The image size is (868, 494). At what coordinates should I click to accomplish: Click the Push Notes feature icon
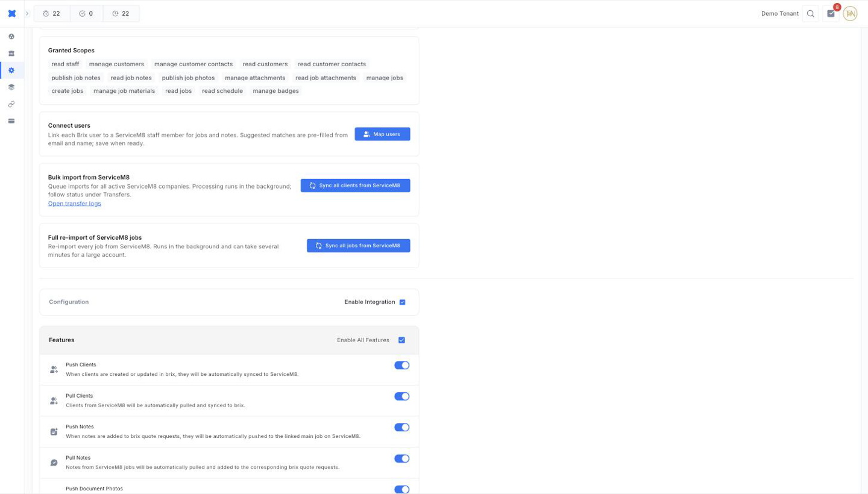[x=54, y=432]
